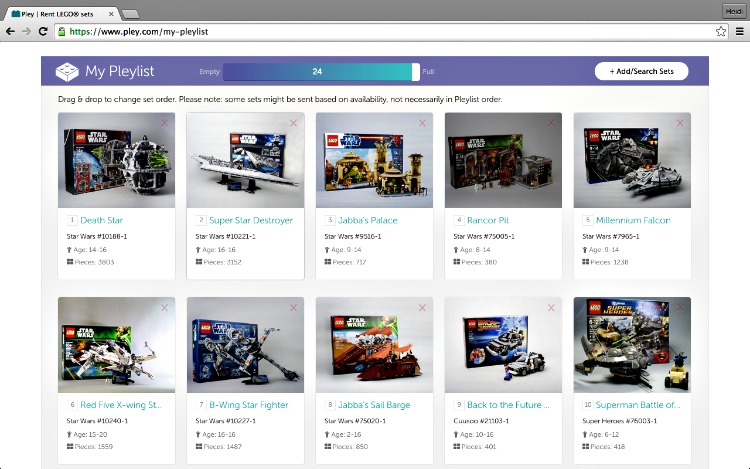Open the Jabba's Palace link
Viewport: 750px width, 469px height.
(x=367, y=220)
